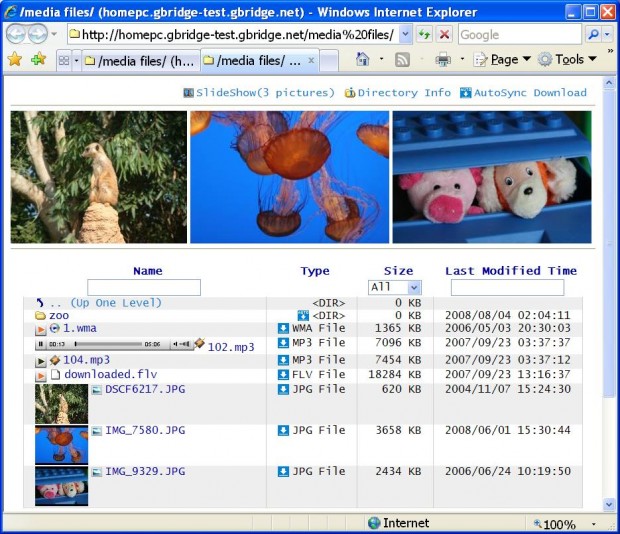Screen dimensions: 620x534
Task: Click the AutoSync Download link
Action: 524,93
